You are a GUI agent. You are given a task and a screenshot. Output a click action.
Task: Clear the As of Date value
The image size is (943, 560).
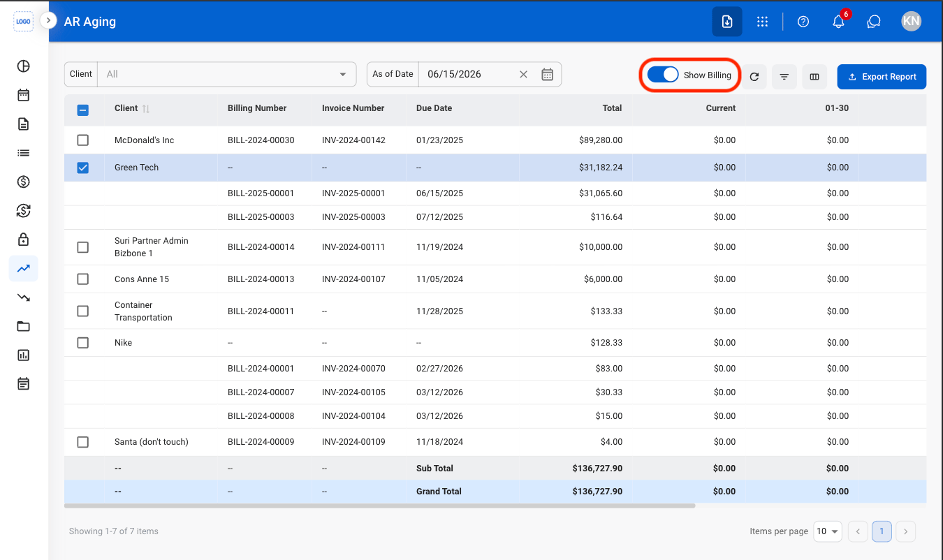[x=523, y=74]
